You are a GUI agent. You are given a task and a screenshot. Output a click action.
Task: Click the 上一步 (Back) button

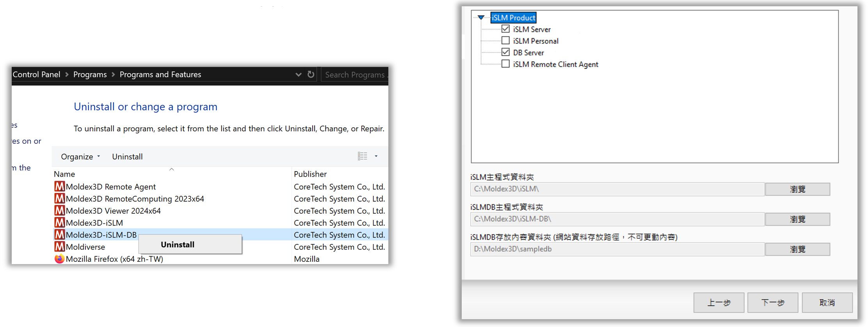[719, 302]
